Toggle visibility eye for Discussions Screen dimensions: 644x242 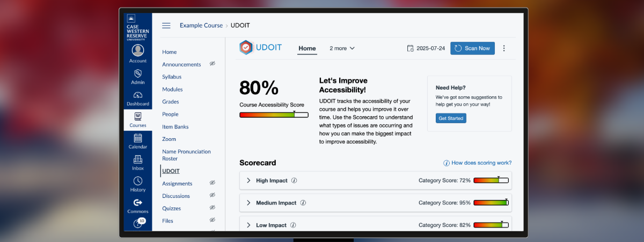(213, 196)
